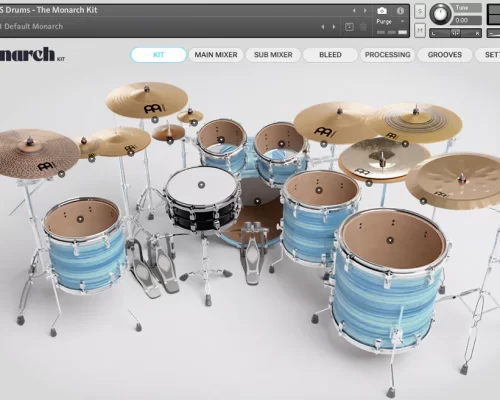Screen dimensions: 500x400
Task: Open the Purge dropdown menu
Action: click(390, 22)
